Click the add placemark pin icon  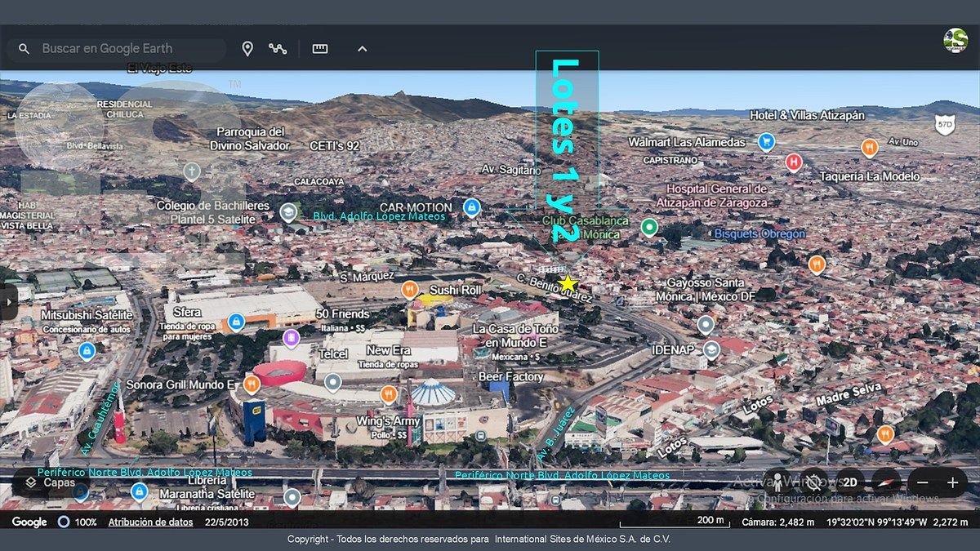(x=247, y=49)
